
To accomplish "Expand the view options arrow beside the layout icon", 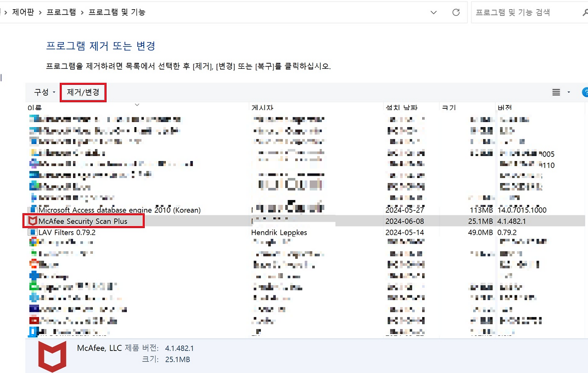I will click(x=569, y=92).
